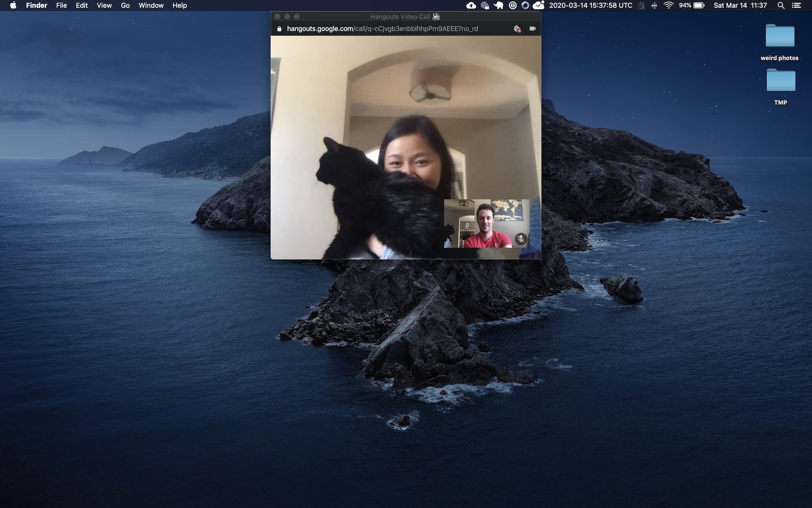The width and height of the screenshot is (812, 508).
Task: Click the blocked plugin icon to allow content
Action: pyautogui.click(x=517, y=29)
